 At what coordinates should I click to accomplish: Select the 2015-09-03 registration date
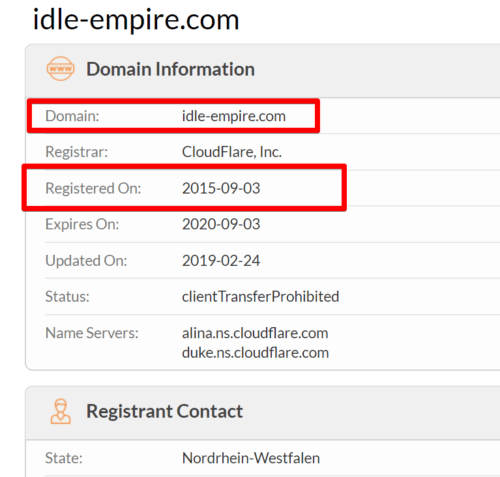(x=221, y=188)
